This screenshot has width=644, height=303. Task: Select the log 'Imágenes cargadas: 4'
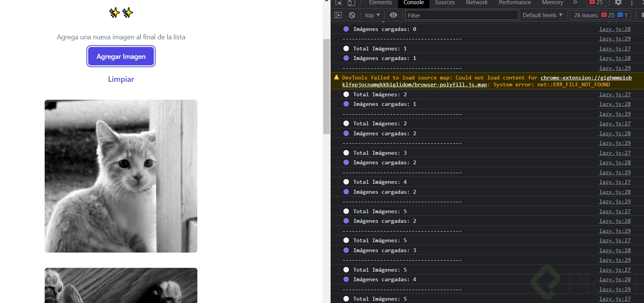coord(385,279)
